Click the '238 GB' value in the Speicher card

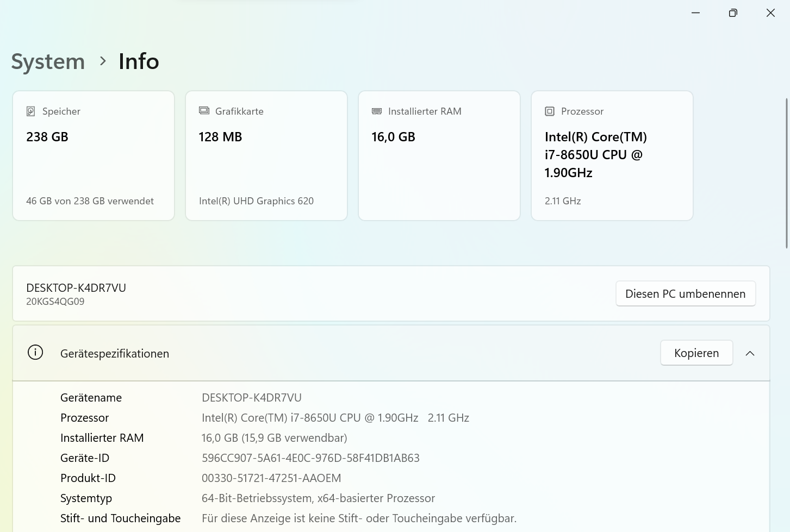(47, 137)
